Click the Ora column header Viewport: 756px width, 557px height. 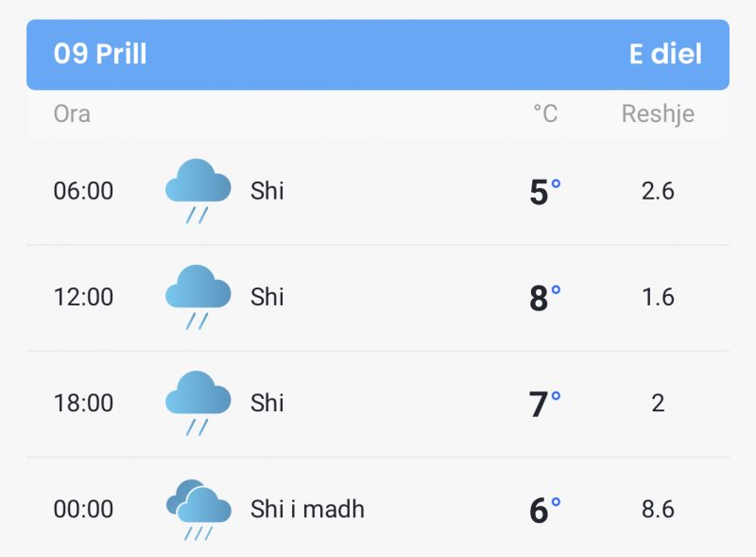72,114
